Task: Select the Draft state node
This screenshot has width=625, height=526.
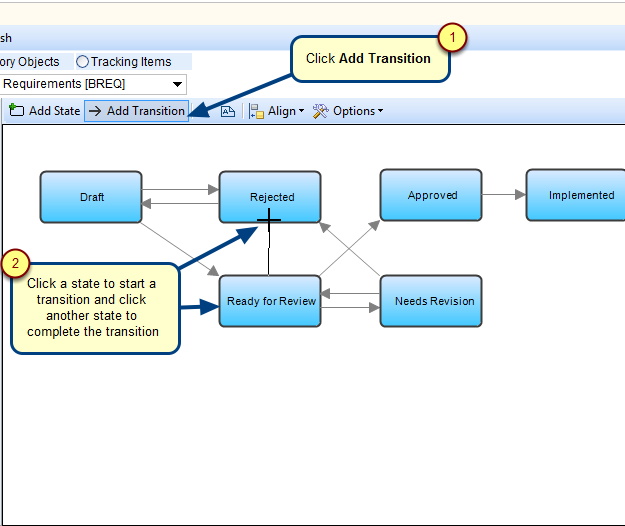Action: pyautogui.click(x=91, y=197)
